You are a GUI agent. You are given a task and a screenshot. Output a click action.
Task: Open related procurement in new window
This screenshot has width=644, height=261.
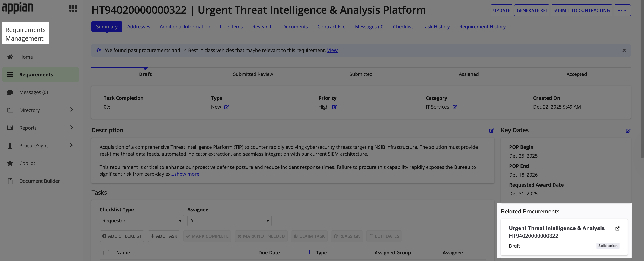pyautogui.click(x=617, y=229)
